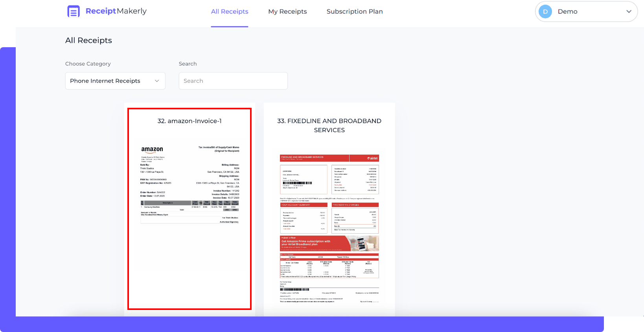This screenshot has width=644, height=332.
Task: Click inside the Search input field
Action: tap(233, 81)
